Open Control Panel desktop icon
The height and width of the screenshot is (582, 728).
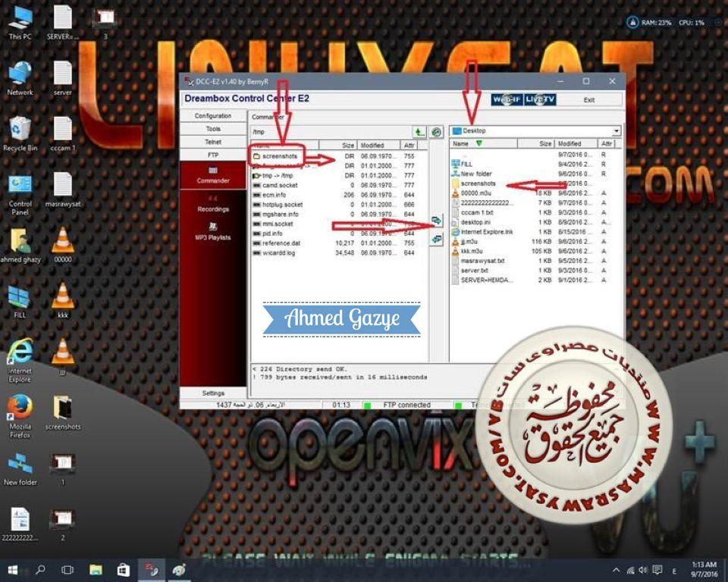click(x=20, y=196)
